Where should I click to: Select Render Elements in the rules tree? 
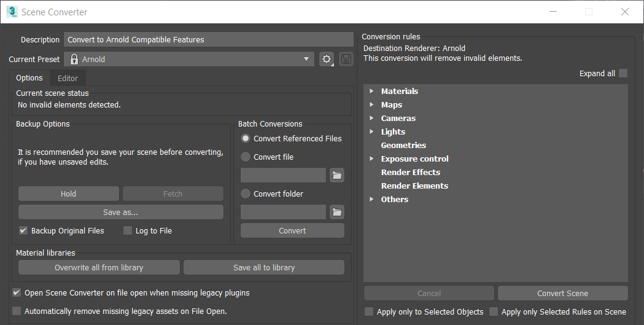point(414,186)
